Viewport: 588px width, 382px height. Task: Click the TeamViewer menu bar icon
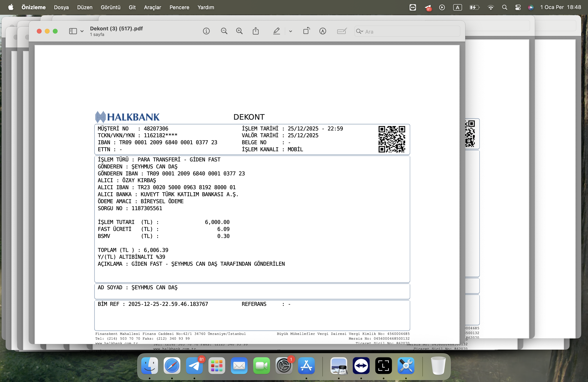click(413, 7)
